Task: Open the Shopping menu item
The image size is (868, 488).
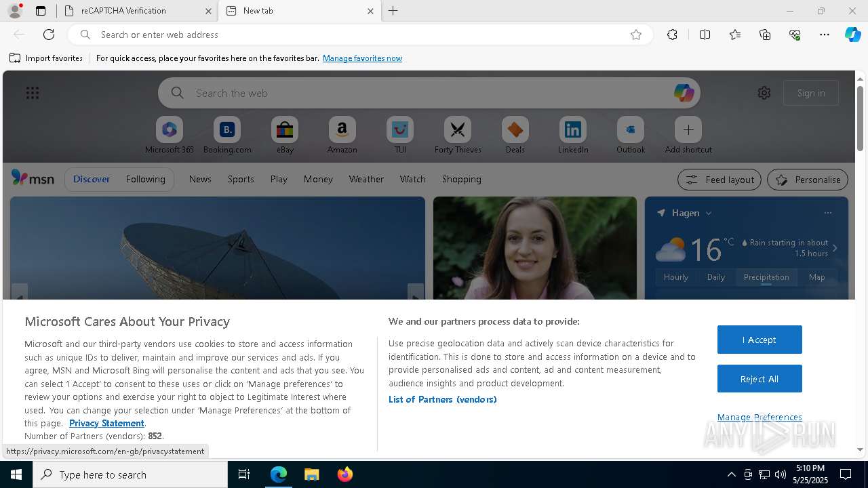Action: pyautogui.click(x=462, y=179)
